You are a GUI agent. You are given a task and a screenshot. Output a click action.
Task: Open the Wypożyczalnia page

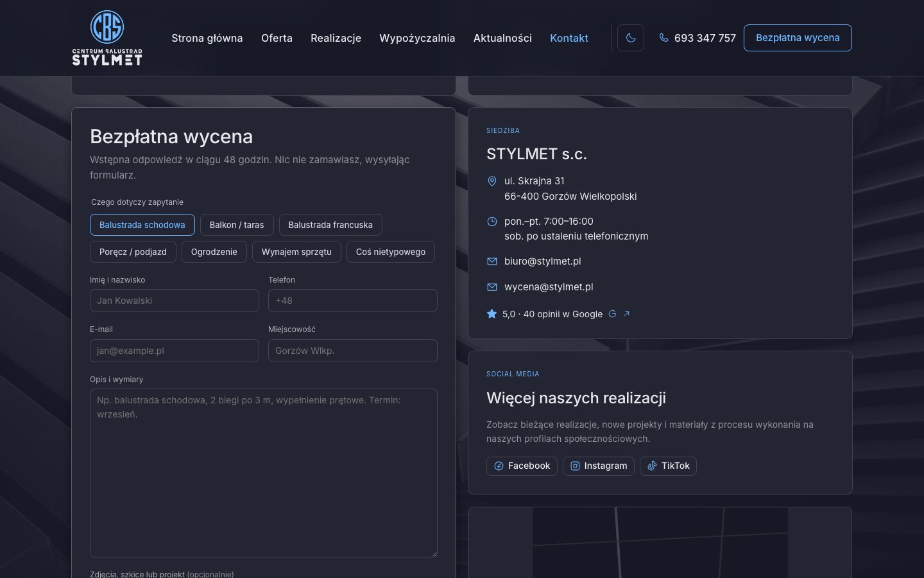click(x=417, y=38)
